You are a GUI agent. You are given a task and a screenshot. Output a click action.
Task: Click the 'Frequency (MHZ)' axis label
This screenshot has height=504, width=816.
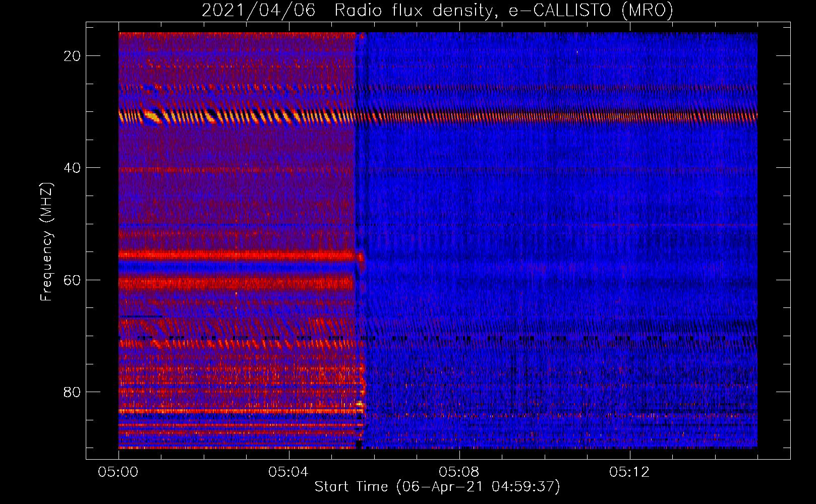46,242
